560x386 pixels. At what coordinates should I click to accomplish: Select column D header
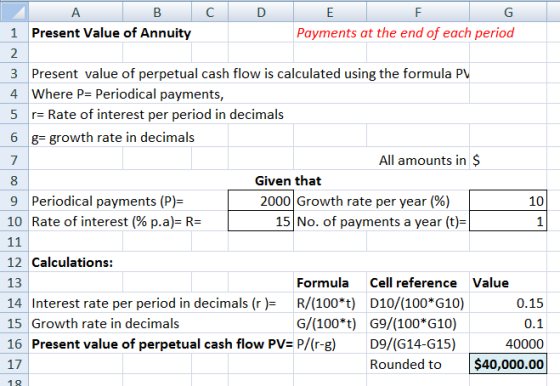[x=261, y=12]
